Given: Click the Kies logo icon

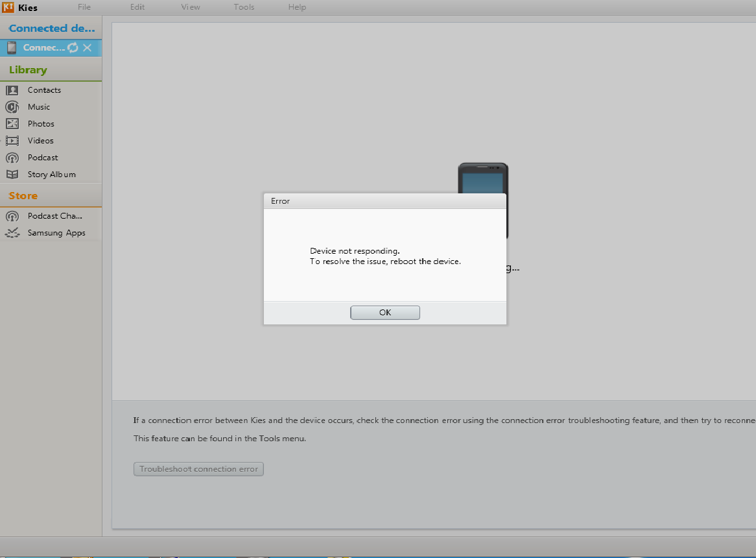Looking at the screenshot, I should tap(8, 8).
